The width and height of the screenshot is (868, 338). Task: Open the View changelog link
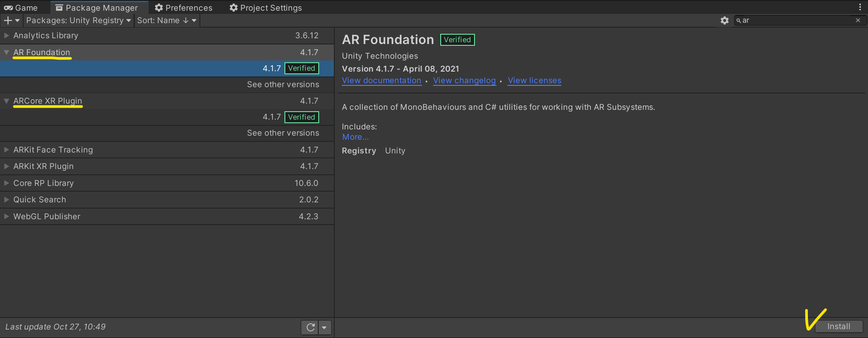tap(464, 80)
